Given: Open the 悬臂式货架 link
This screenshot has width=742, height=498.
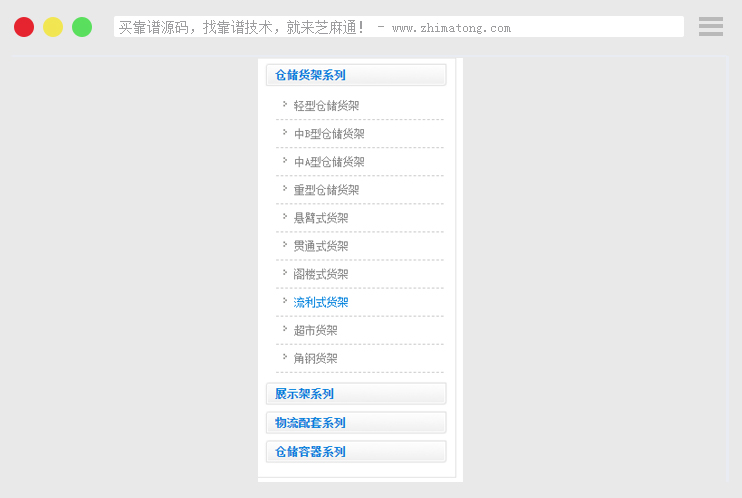Looking at the screenshot, I should tap(321, 218).
